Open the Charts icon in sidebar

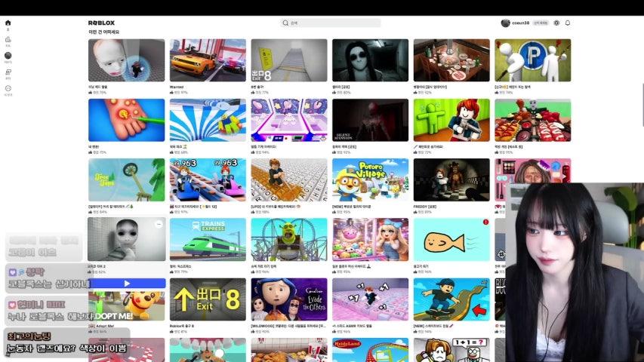[8, 39]
